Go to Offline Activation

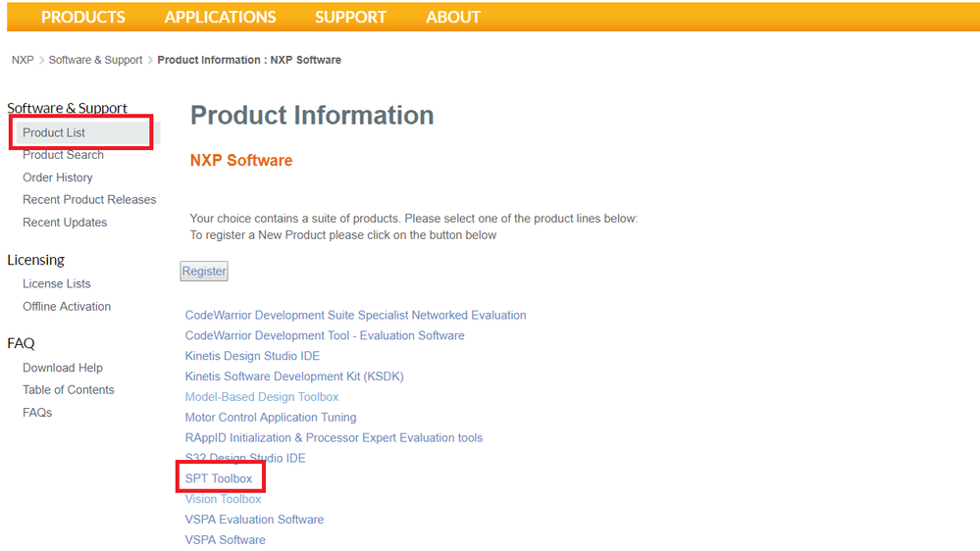tap(67, 307)
